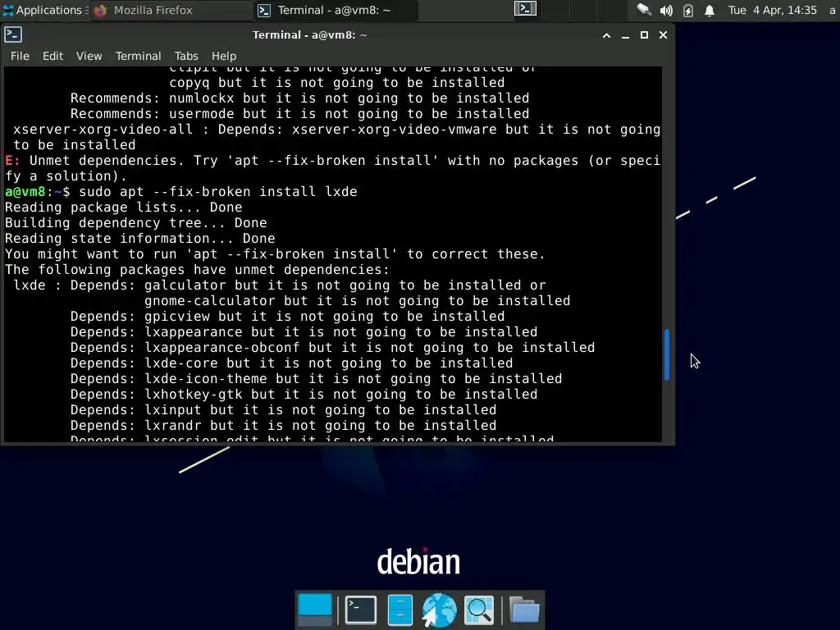Maximize the Terminal window
The width and height of the screenshot is (840, 630).
[645, 35]
